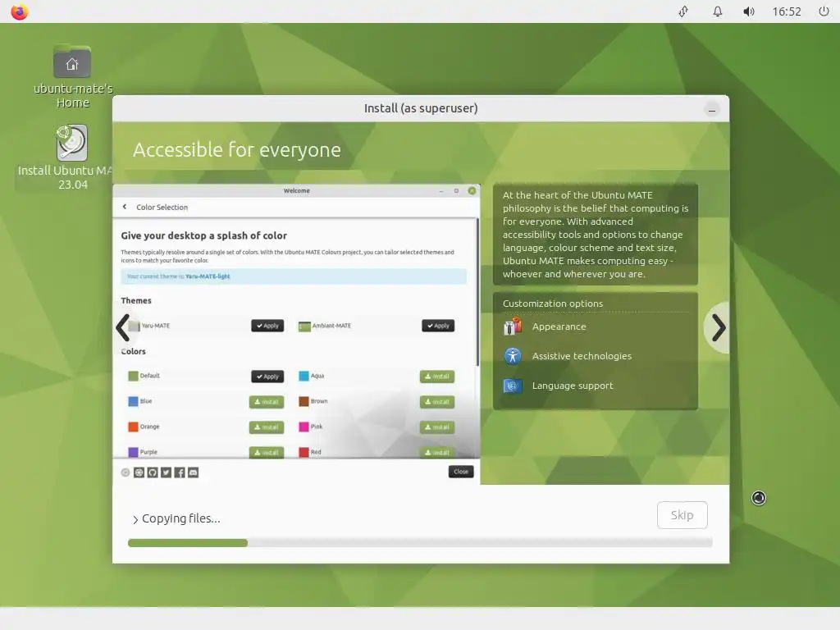
Task: Click Install for Orange color
Action: pyautogui.click(x=267, y=427)
